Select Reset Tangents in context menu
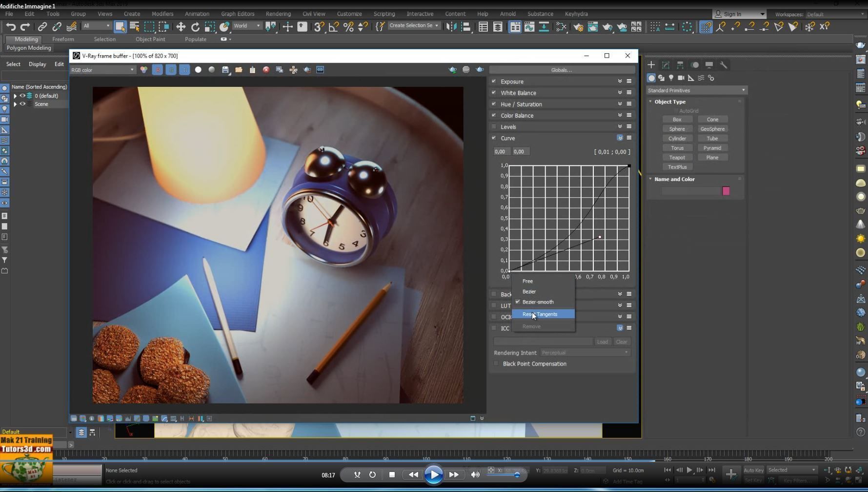The image size is (868, 492). click(543, 314)
